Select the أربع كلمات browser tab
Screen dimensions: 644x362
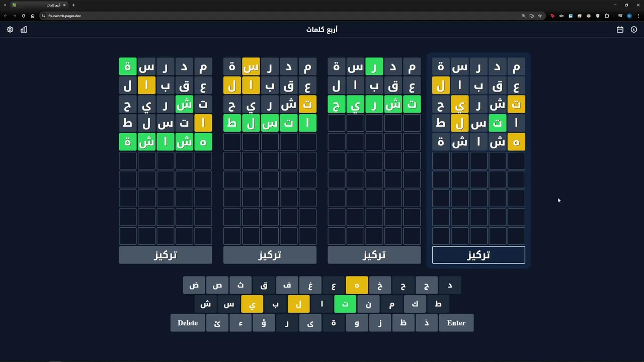pyautogui.click(x=39, y=5)
